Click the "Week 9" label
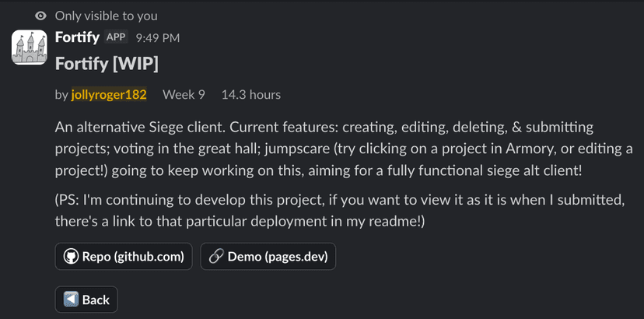644x319 pixels. 184,95
